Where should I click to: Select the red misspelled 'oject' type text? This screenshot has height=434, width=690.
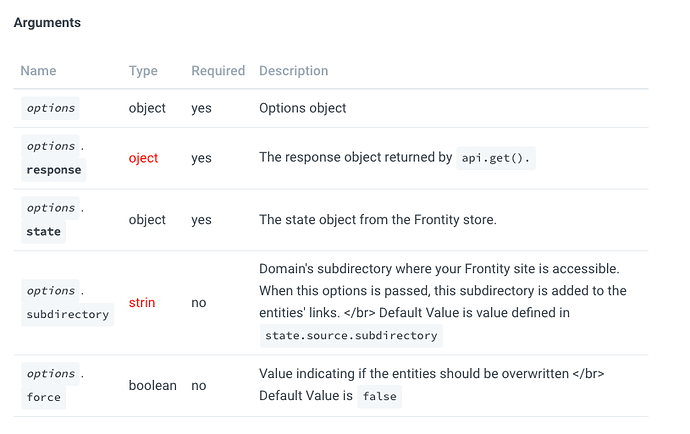(143, 158)
